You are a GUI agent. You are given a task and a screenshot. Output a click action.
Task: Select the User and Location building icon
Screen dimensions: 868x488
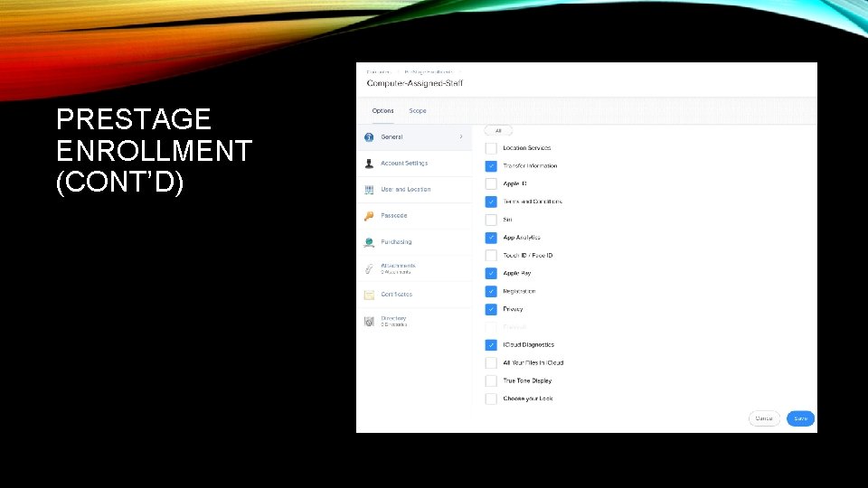tap(369, 190)
